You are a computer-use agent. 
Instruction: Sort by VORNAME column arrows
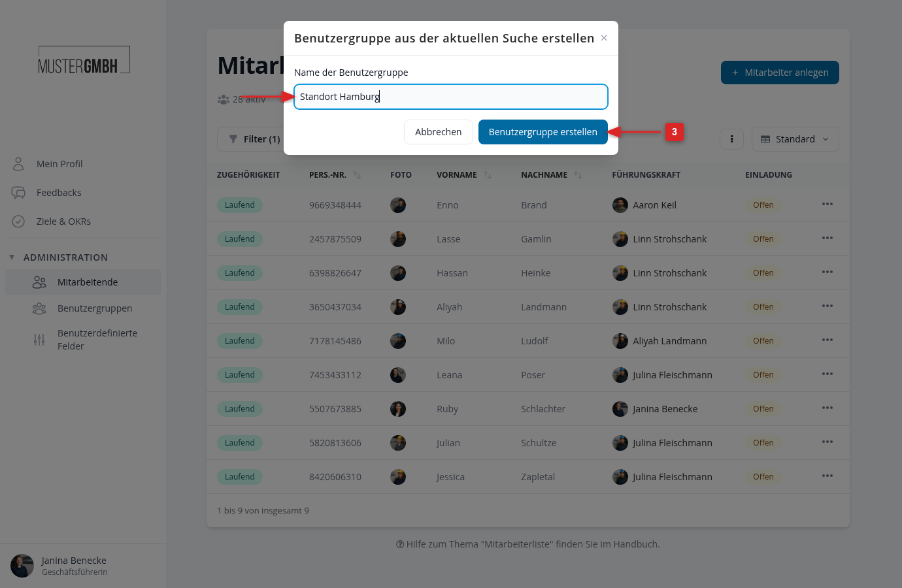tap(488, 175)
